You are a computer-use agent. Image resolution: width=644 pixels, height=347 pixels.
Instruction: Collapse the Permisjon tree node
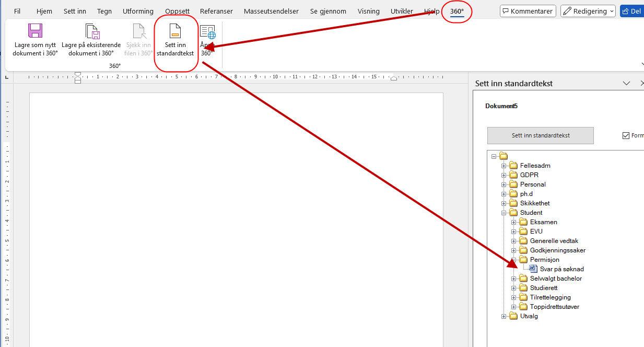(513, 260)
